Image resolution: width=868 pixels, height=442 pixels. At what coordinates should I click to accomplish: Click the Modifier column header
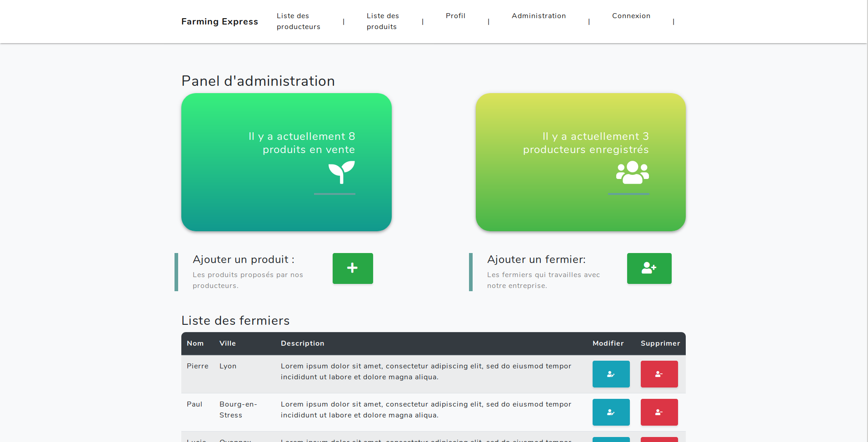(x=608, y=343)
